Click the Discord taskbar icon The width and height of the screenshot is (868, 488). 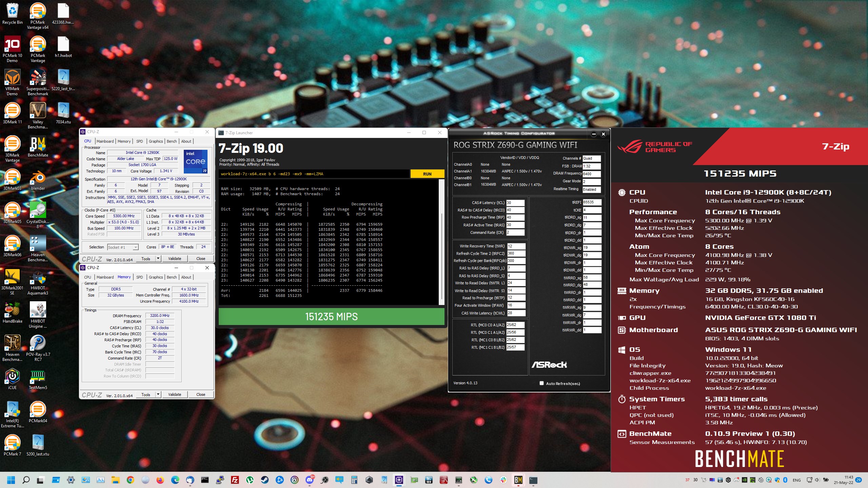click(x=310, y=480)
